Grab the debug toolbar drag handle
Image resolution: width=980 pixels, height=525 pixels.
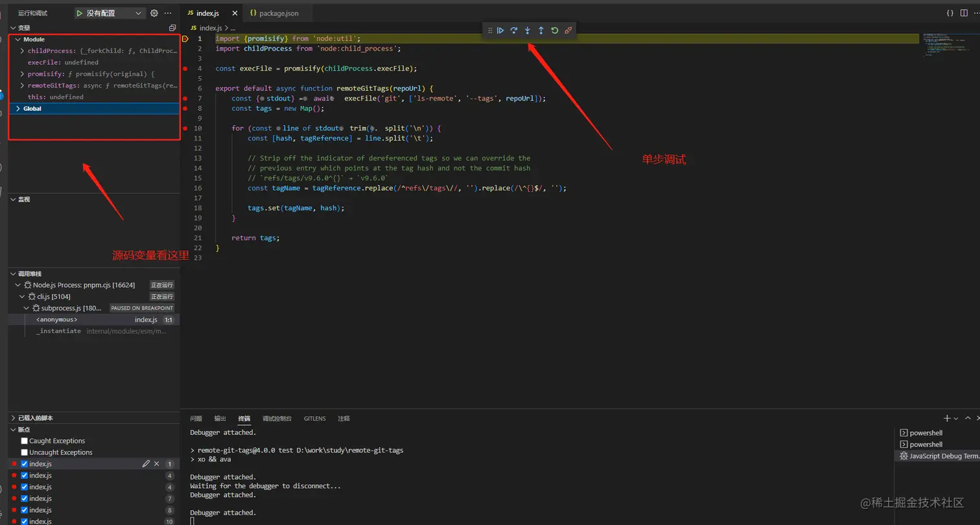(490, 30)
